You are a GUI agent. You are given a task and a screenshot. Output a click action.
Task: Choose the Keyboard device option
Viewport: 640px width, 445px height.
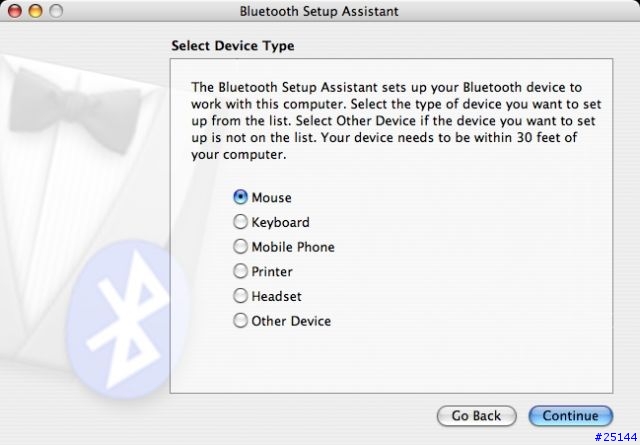[x=240, y=222]
